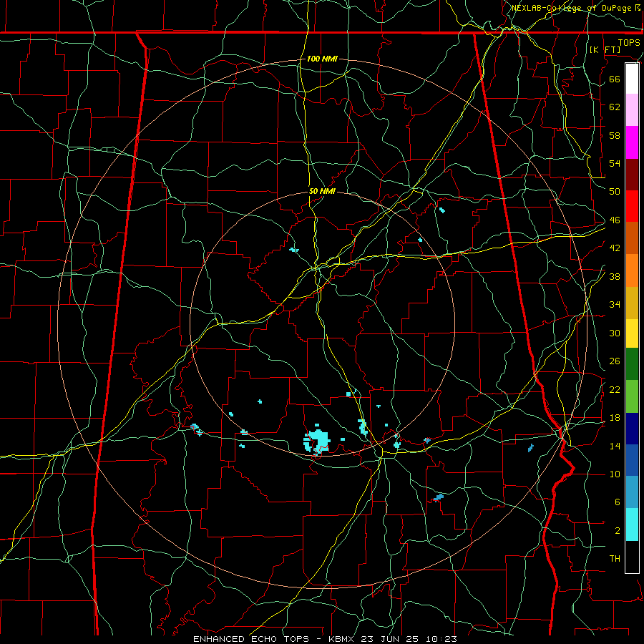
Task: Click the [K FT] units label
Action: click(x=605, y=49)
